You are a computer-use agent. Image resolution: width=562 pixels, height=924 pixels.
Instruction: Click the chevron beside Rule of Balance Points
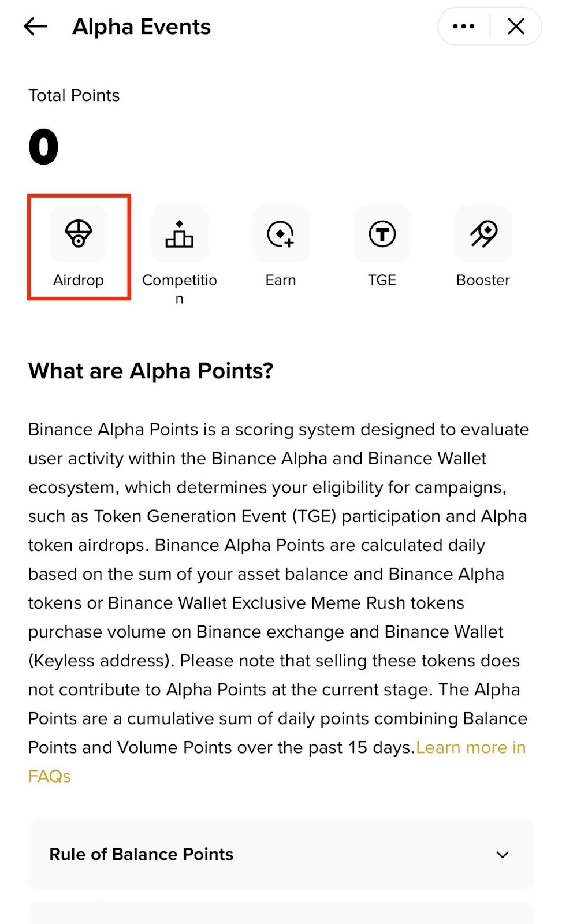point(503,855)
